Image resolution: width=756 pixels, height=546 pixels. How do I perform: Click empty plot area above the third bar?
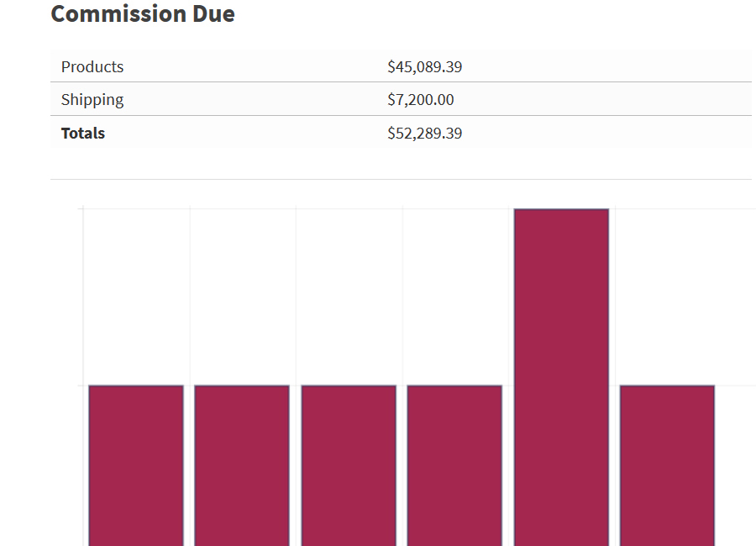[x=349, y=294]
